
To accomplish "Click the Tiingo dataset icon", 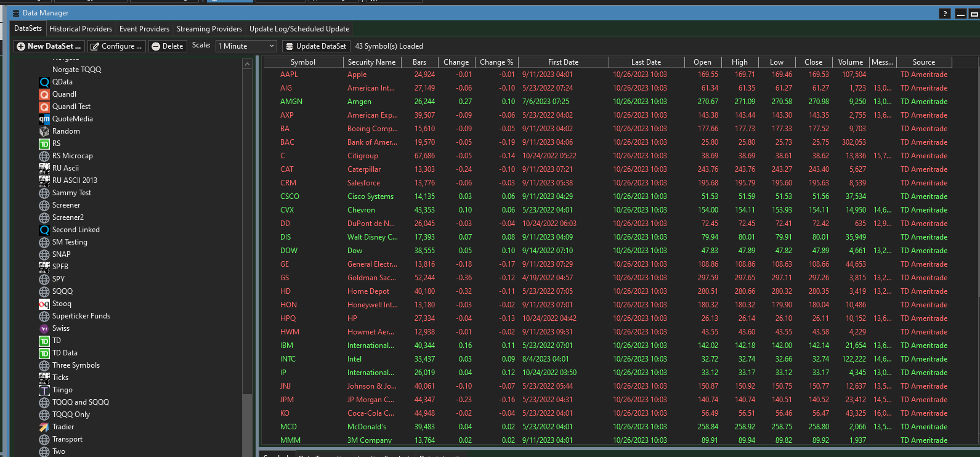I will [44, 390].
